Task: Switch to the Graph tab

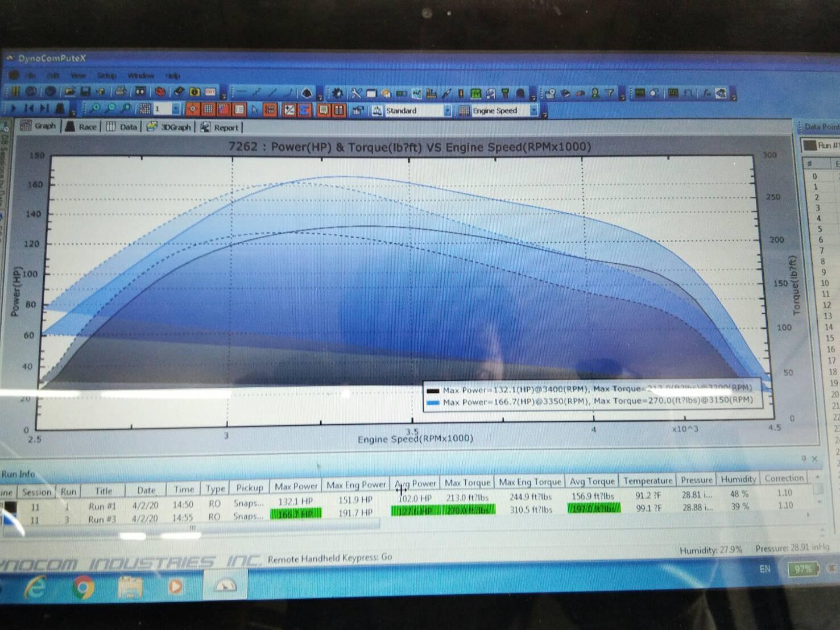Action: click(x=39, y=126)
